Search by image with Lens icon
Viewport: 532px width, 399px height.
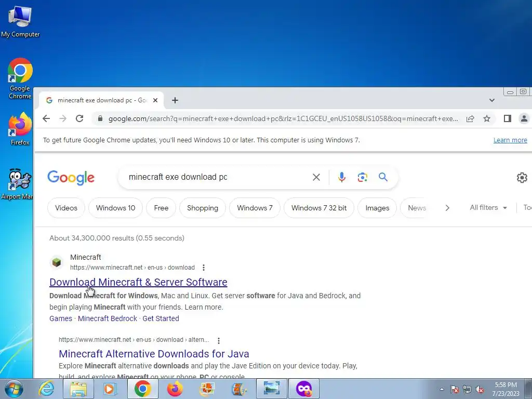point(362,177)
